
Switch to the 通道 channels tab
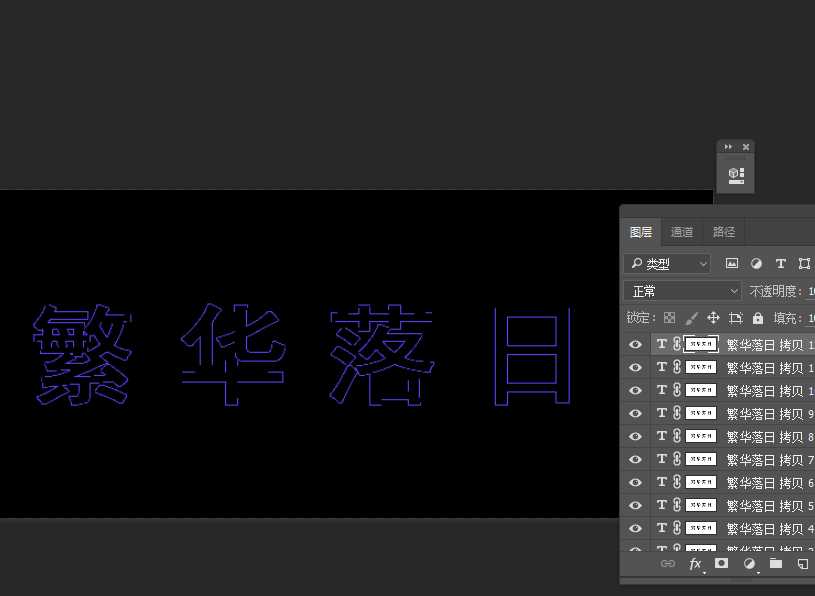click(682, 231)
